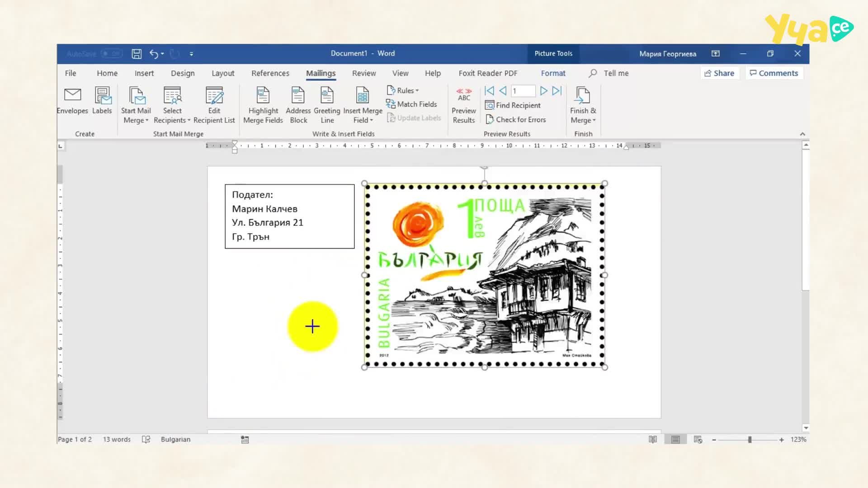The image size is (868, 488).
Task: Toggle Highlight Merge Fields
Action: click(x=263, y=105)
